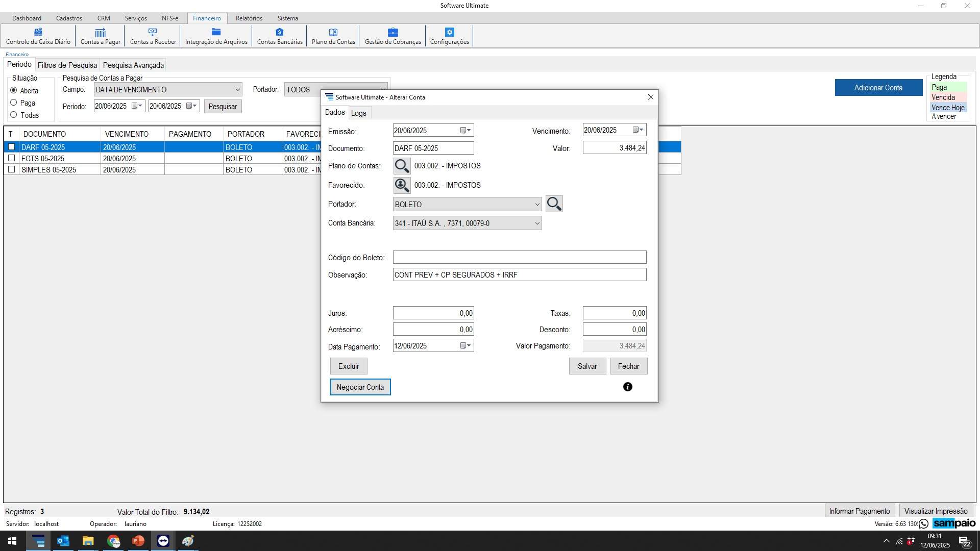The height and width of the screenshot is (551, 980).
Task: Expand Conta Bancária ITAÚ dropdown
Action: pyautogui.click(x=537, y=223)
